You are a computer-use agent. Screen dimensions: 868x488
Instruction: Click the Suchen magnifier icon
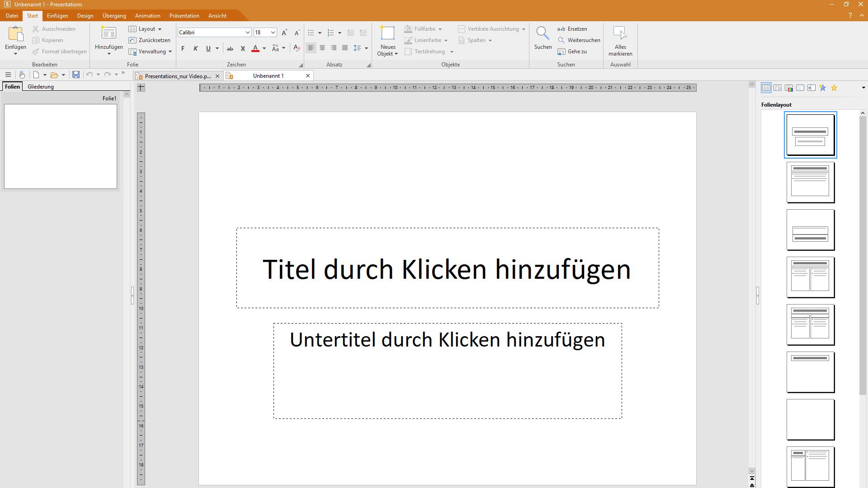tap(542, 33)
